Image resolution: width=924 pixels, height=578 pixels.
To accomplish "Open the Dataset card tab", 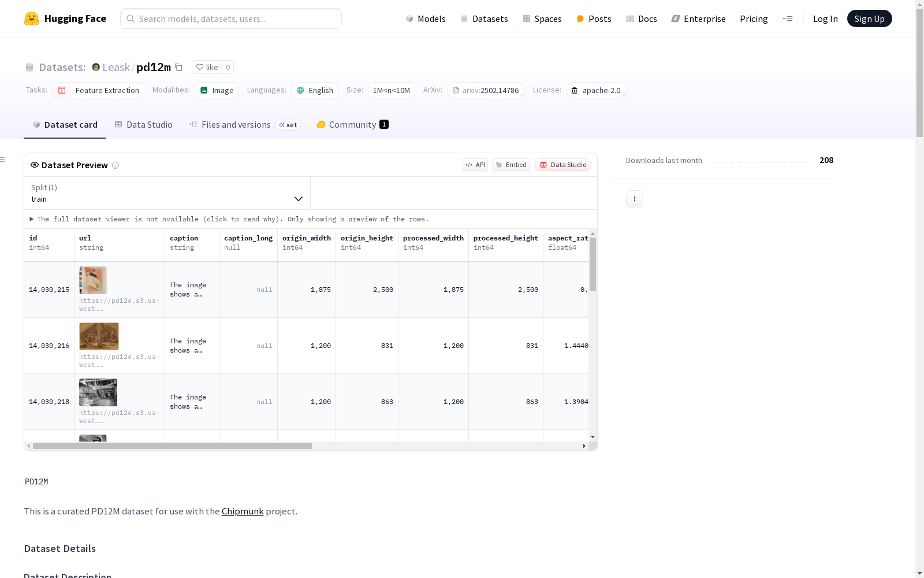I will (65, 125).
